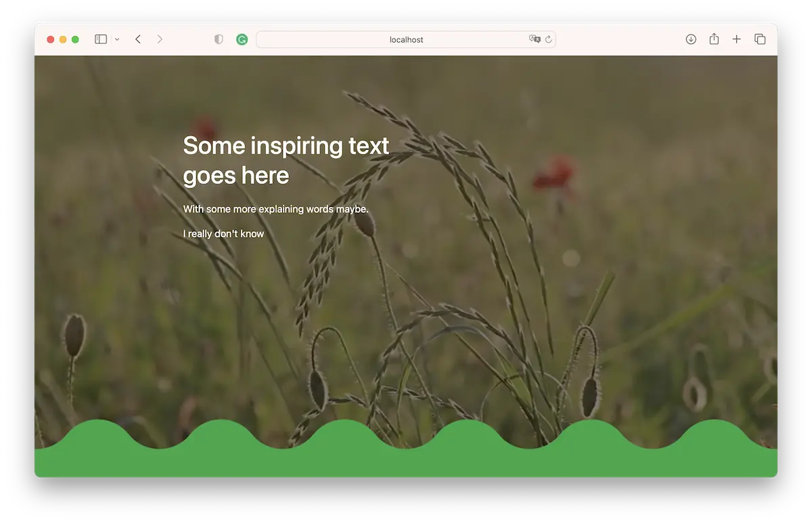812x523 pixels.
Task: Close the Safari window
Action: [51, 39]
